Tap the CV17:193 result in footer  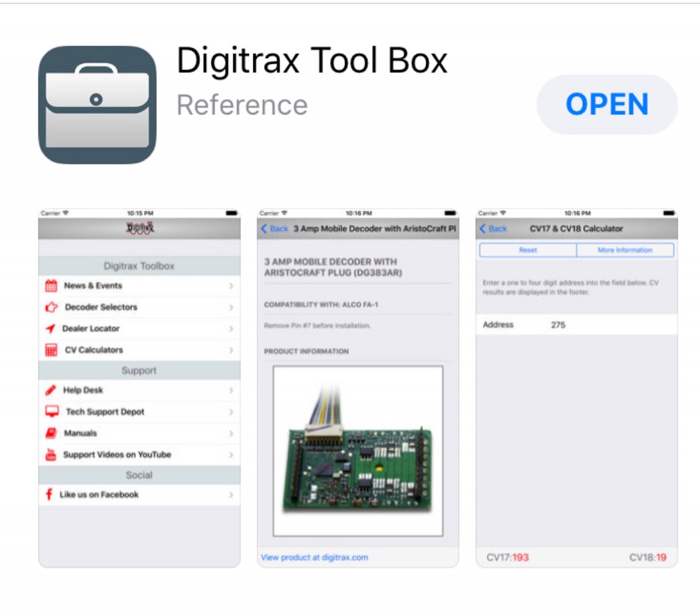pyautogui.click(x=508, y=557)
